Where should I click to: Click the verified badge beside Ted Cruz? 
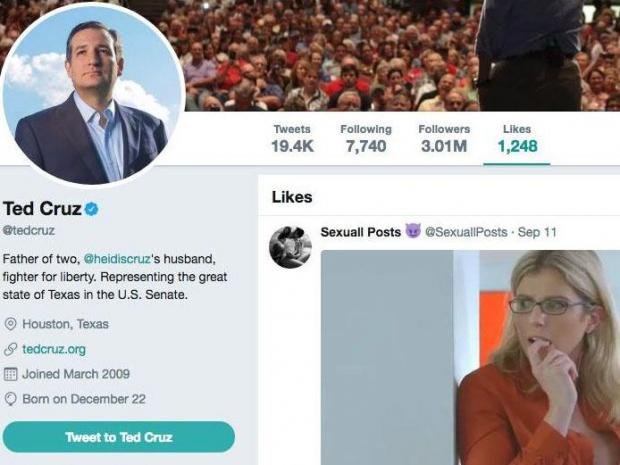(x=91, y=209)
